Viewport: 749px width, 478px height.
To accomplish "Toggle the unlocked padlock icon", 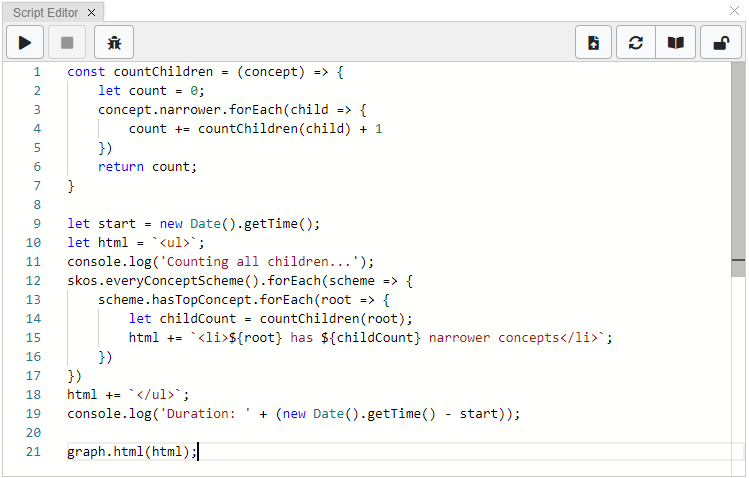I will click(x=720, y=43).
